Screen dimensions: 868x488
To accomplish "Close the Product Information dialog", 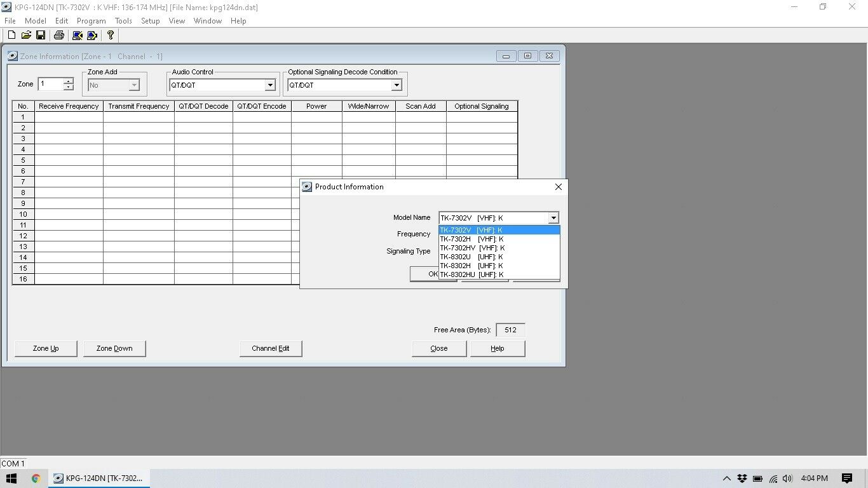I will 558,187.
